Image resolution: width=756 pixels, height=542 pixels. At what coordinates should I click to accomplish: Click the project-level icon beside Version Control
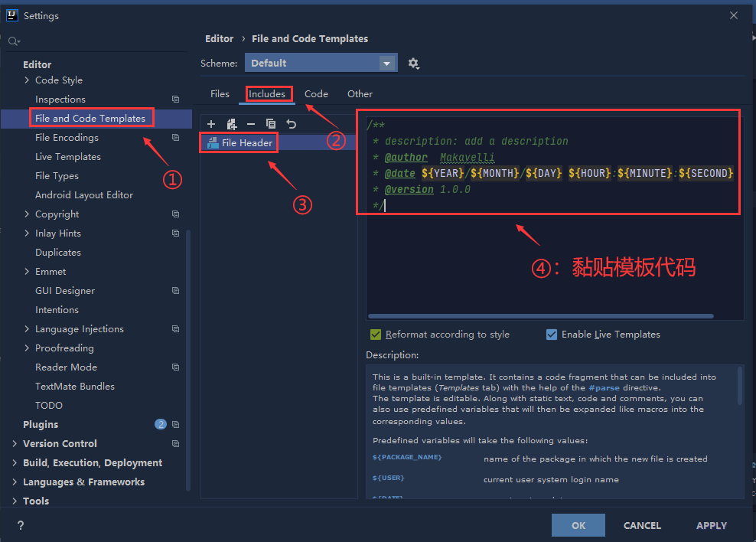pyautogui.click(x=175, y=444)
